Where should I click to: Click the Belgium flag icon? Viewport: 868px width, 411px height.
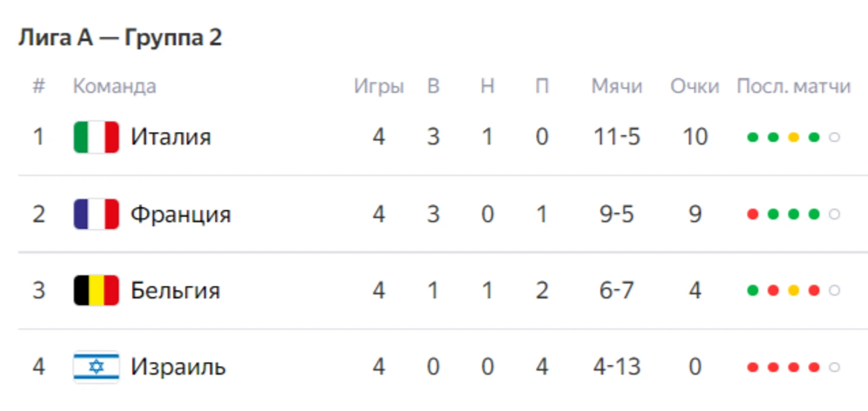[x=96, y=291]
